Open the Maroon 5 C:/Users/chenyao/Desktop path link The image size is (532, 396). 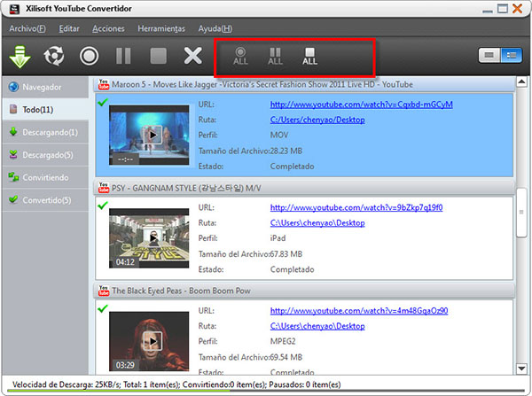317,120
